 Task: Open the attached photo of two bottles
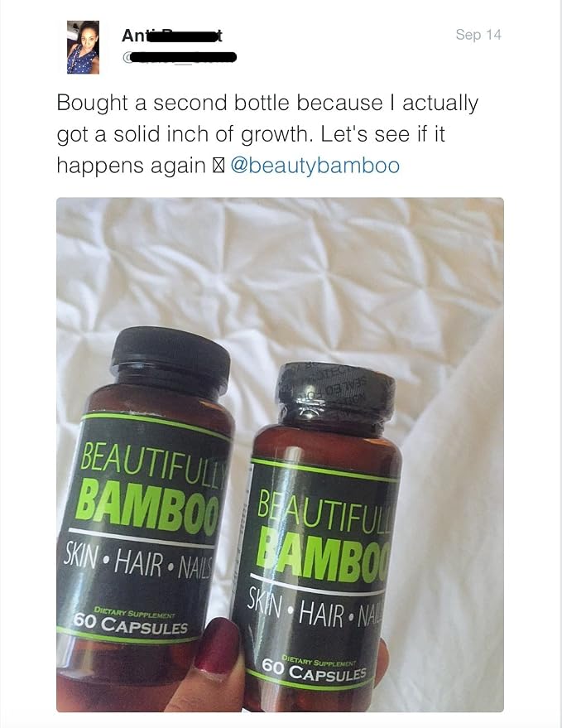click(280, 455)
